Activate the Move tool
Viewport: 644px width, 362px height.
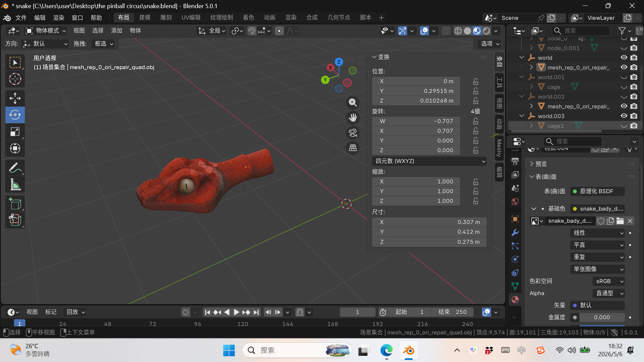15,98
